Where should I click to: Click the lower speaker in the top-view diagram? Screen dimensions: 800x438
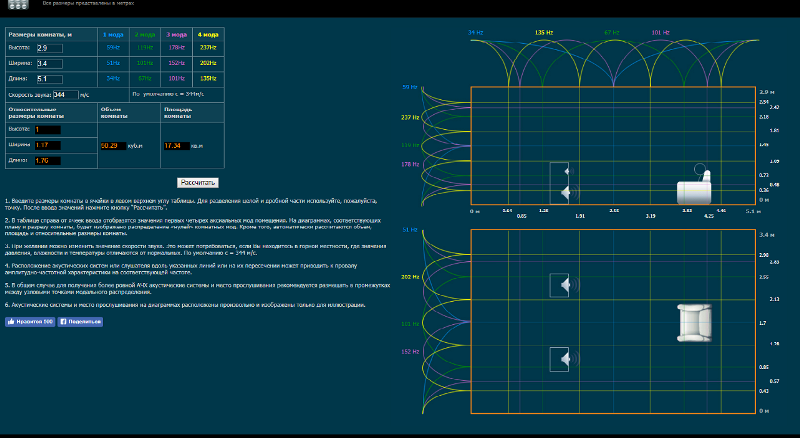pos(560,359)
